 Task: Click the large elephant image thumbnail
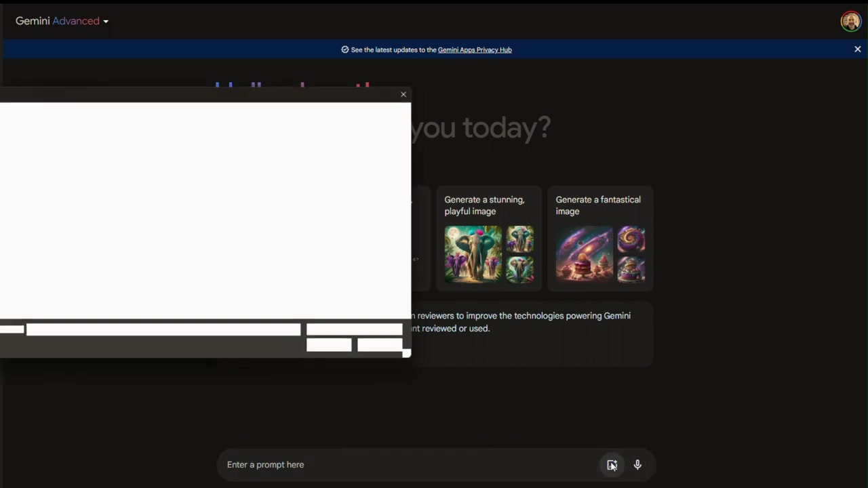[473, 254]
